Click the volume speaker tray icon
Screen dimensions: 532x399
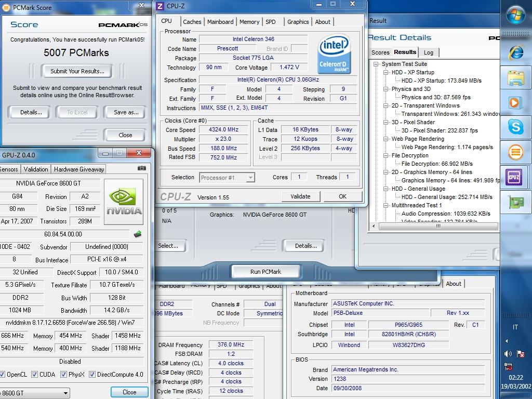pos(508,354)
